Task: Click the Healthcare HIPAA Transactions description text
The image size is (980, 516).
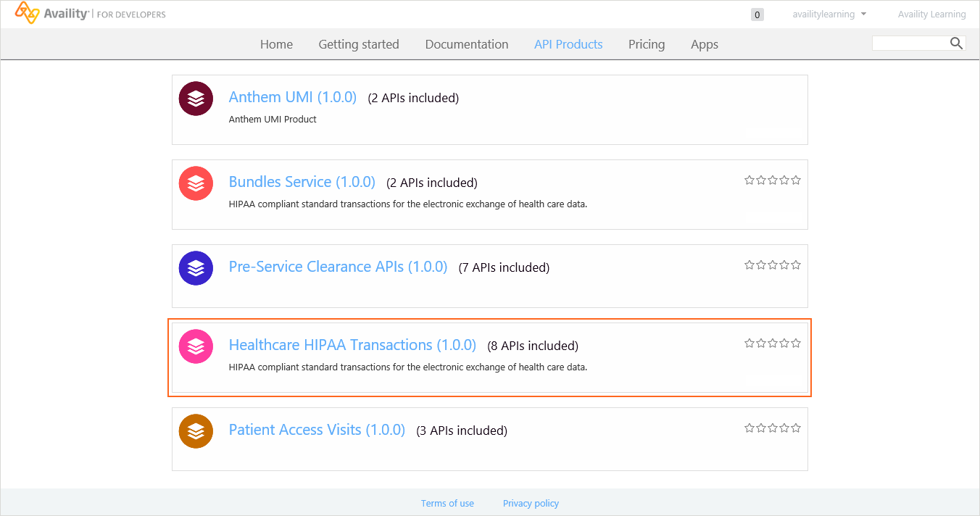Action: (408, 367)
